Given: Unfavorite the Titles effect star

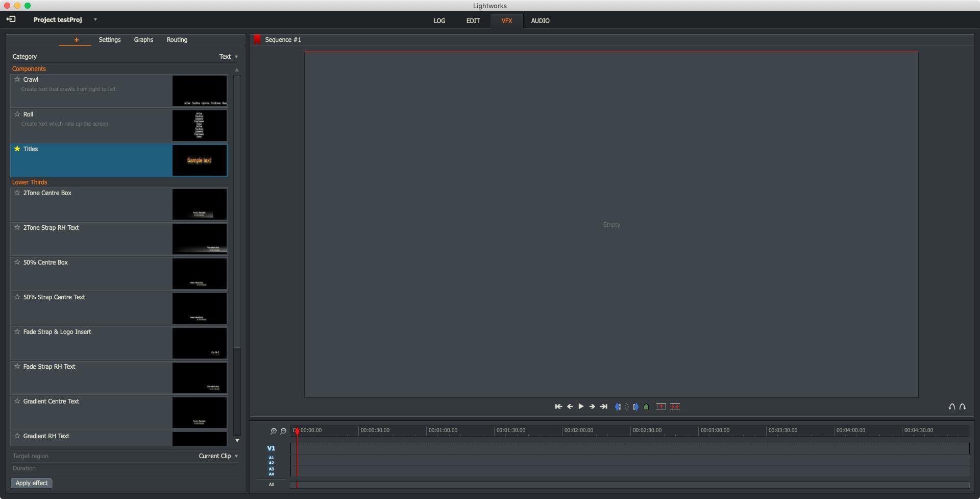Looking at the screenshot, I should pyautogui.click(x=17, y=149).
